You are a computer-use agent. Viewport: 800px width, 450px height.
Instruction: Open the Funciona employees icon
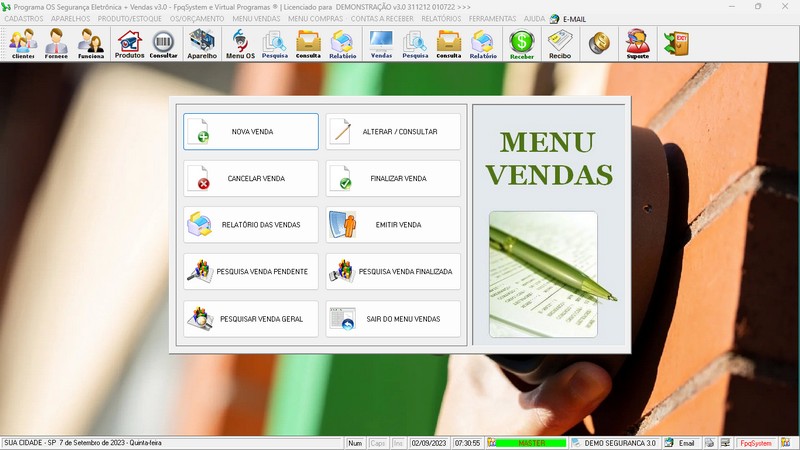click(91, 44)
